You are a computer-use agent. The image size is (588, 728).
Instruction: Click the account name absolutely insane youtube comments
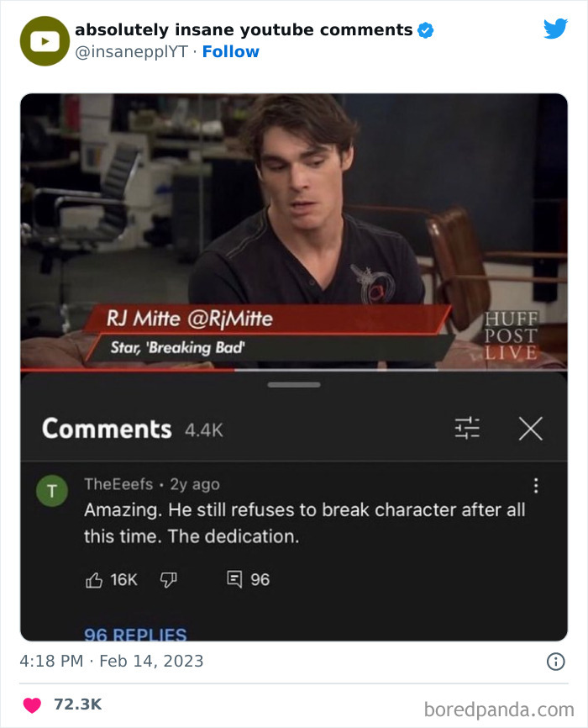click(x=244, y=29)
